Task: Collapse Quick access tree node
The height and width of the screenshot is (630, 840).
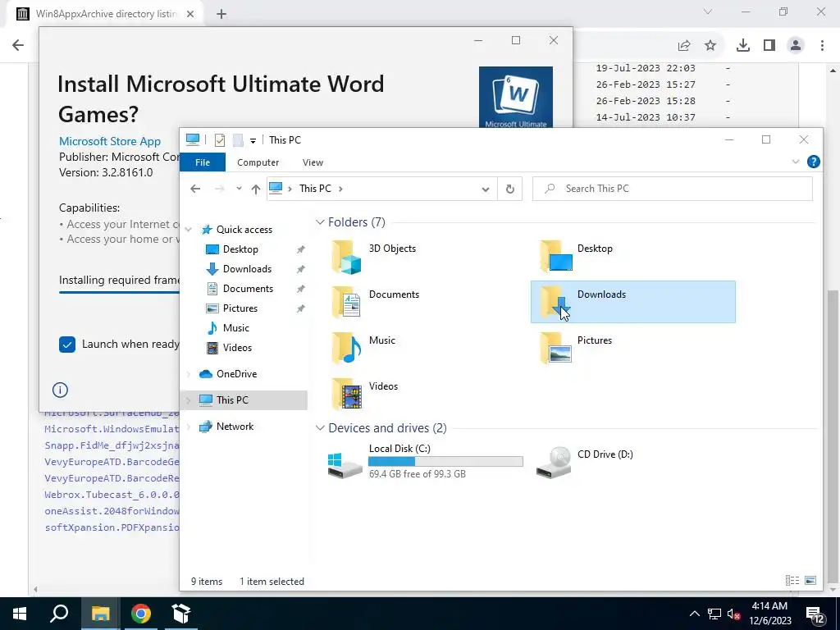Action: pyautogui.click(x=189, y=230)
